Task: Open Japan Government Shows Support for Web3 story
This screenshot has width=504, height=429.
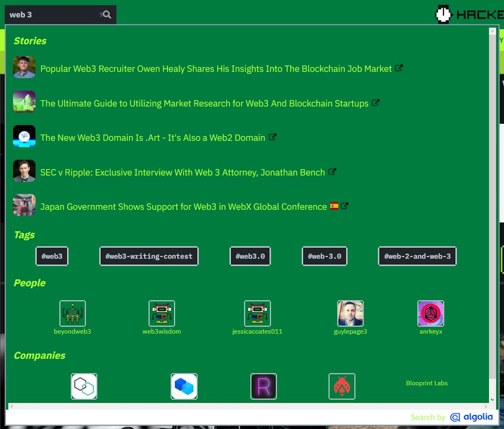Action: click(x=183, y=207)
